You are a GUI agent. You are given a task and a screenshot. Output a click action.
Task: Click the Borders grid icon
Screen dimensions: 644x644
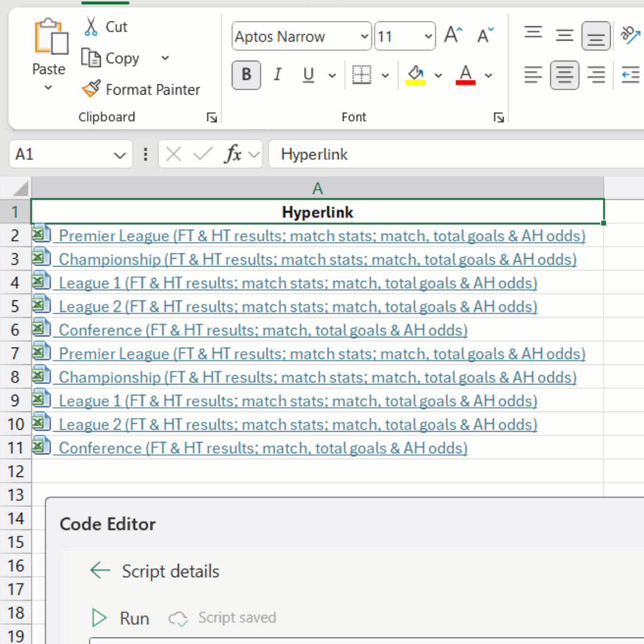pos(361,75)
